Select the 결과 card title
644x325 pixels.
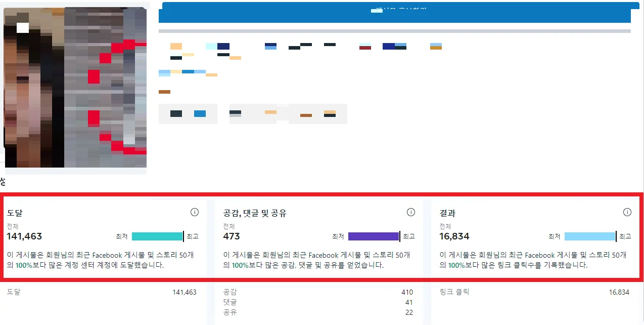click(x=447, y=213)
